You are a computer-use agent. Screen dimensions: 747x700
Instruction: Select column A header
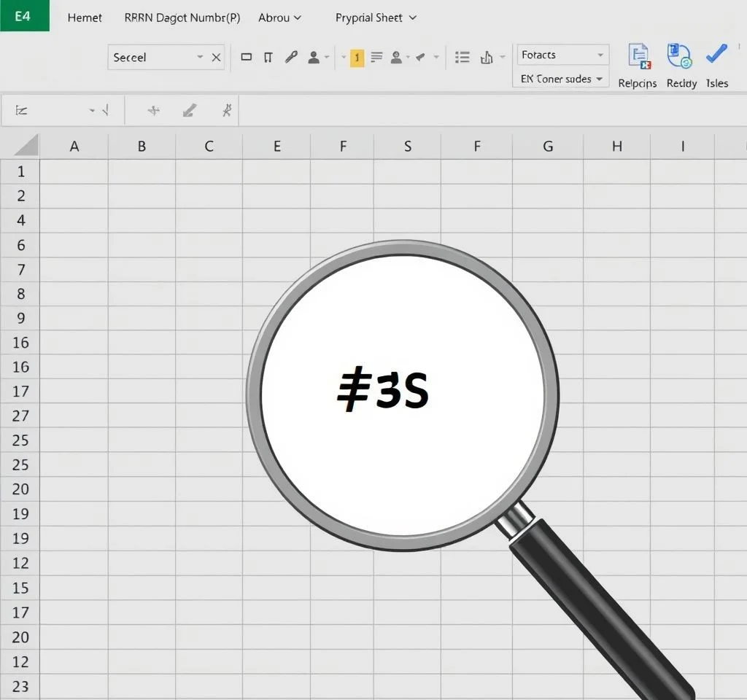pyautogui.click(x=74, y=146)
